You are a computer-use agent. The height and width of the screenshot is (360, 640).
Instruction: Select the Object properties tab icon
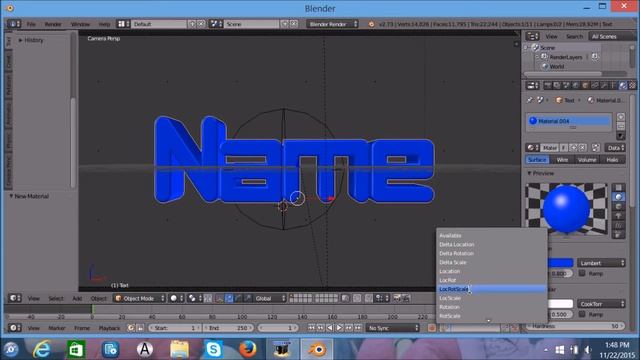585,85
